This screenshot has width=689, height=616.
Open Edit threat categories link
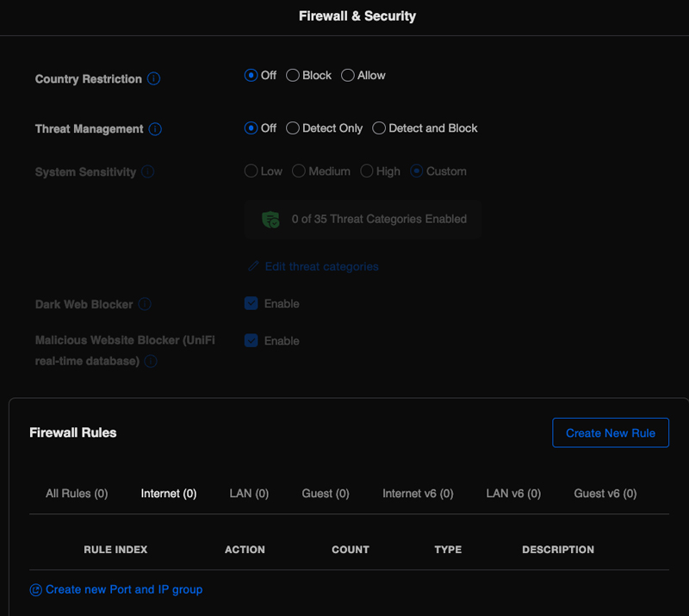coord(321,266)
